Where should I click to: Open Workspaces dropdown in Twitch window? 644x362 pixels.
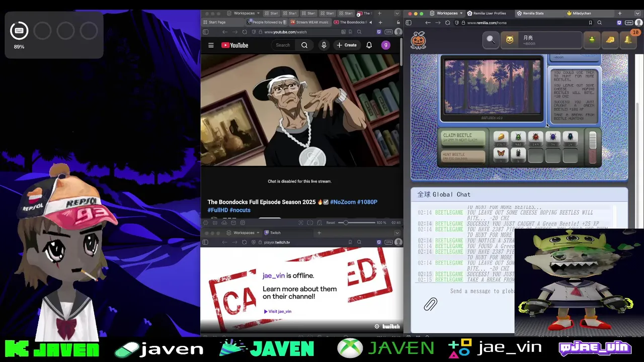point(244,233)
